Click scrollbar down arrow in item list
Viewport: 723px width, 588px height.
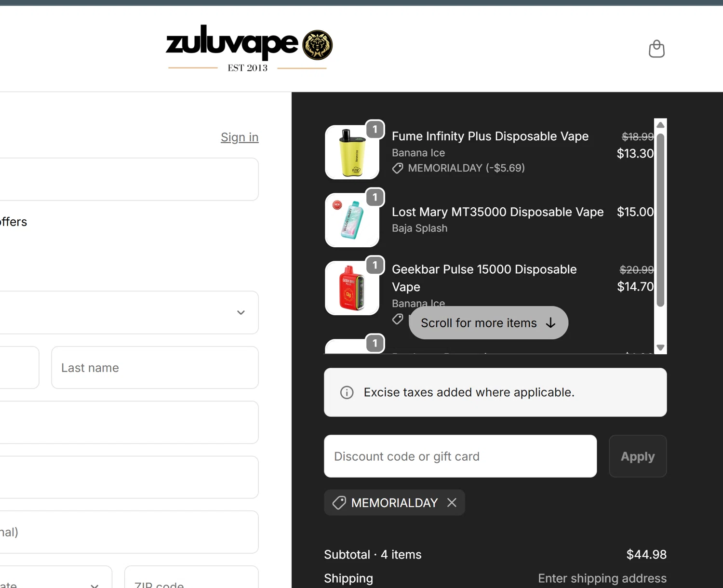(660, 347)
